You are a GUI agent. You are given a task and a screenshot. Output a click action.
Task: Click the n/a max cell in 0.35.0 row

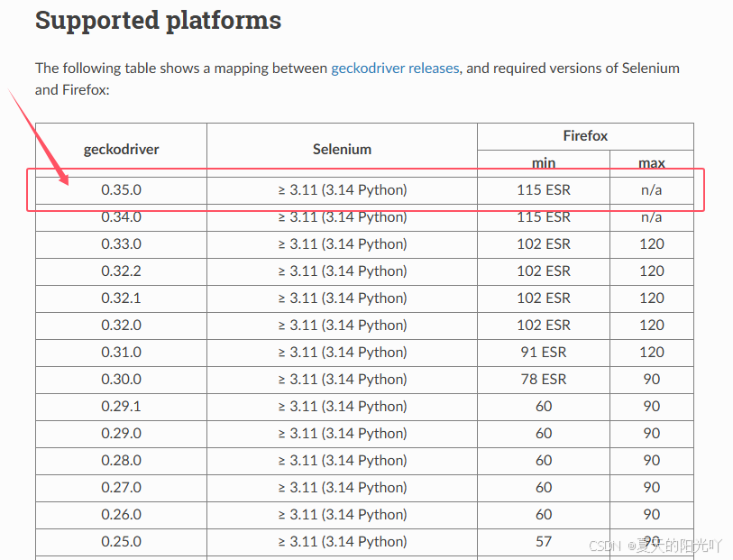652,189
